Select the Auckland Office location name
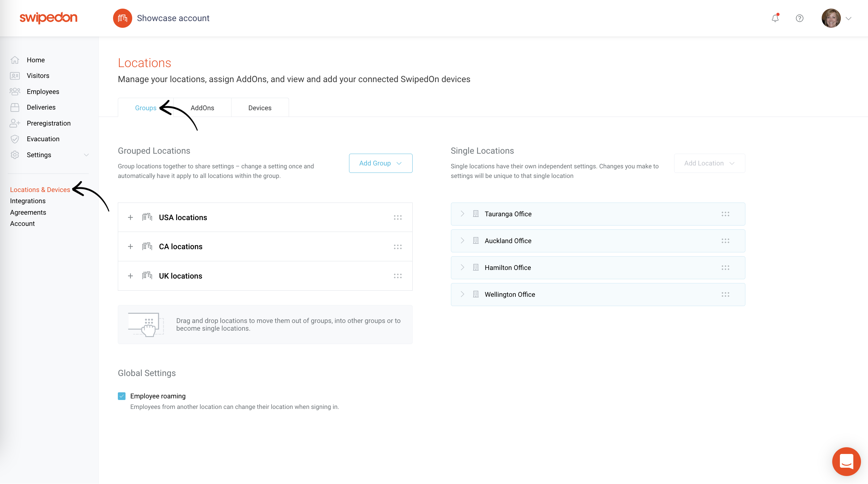The width and height of the screenshot is (868, 484). tap(508, 241)
